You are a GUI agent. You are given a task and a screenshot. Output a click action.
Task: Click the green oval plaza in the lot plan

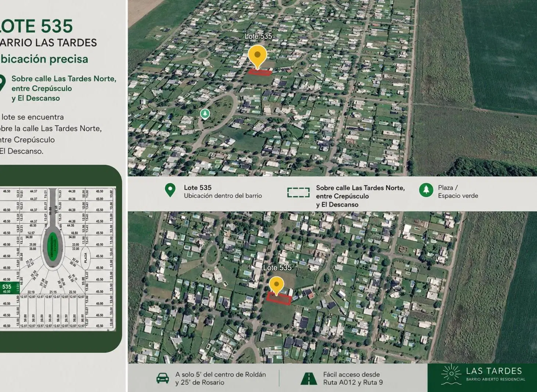point(53,246)
